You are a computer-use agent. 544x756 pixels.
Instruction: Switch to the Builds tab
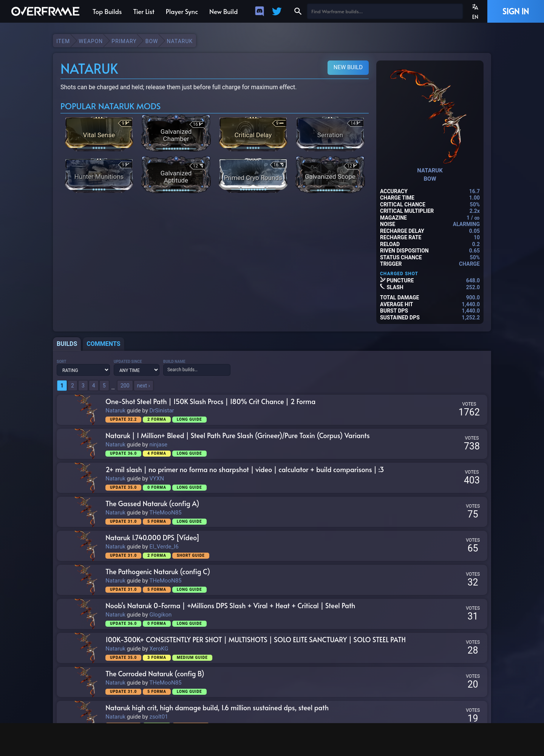pyautogui.click(x=67, y=344)
